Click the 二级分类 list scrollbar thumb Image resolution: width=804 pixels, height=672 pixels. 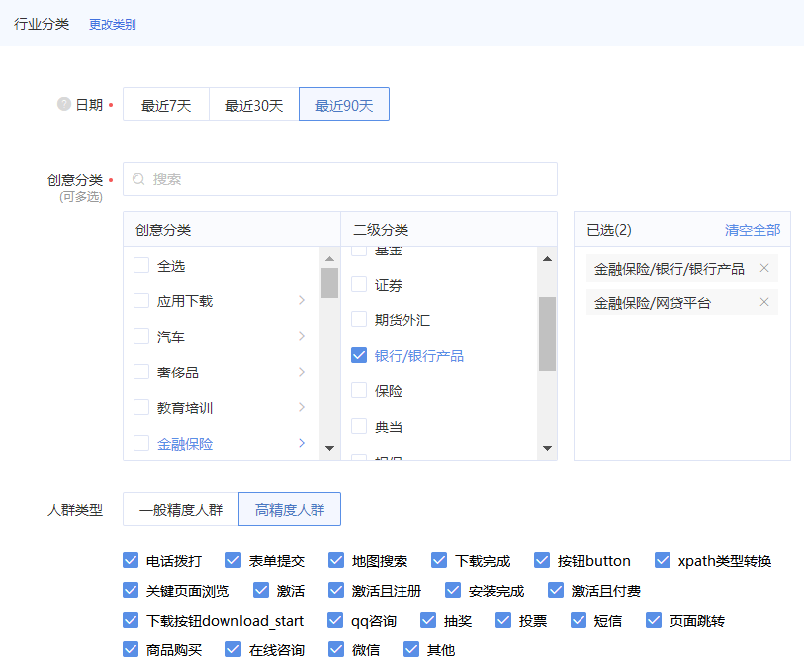(x=547, y=334)
